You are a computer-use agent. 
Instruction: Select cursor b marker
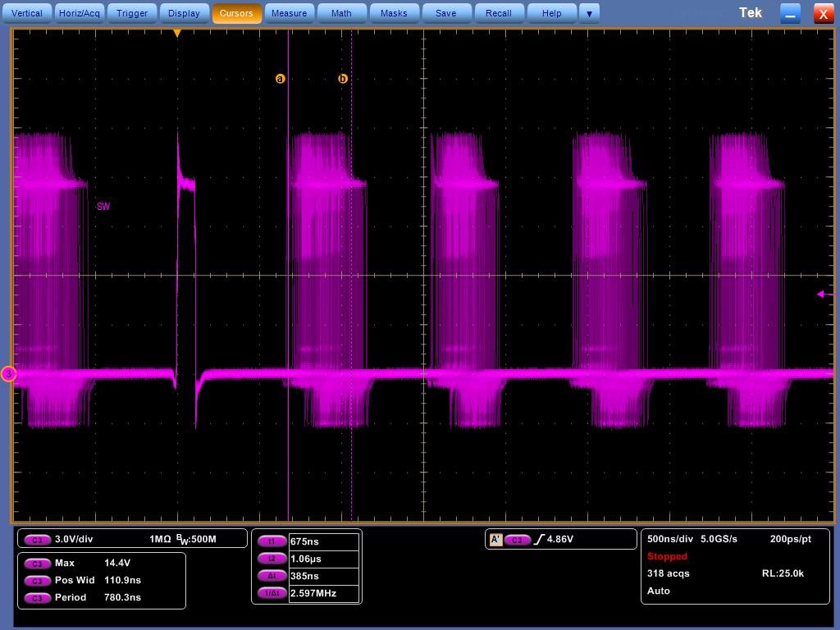[x=343, y=79]
